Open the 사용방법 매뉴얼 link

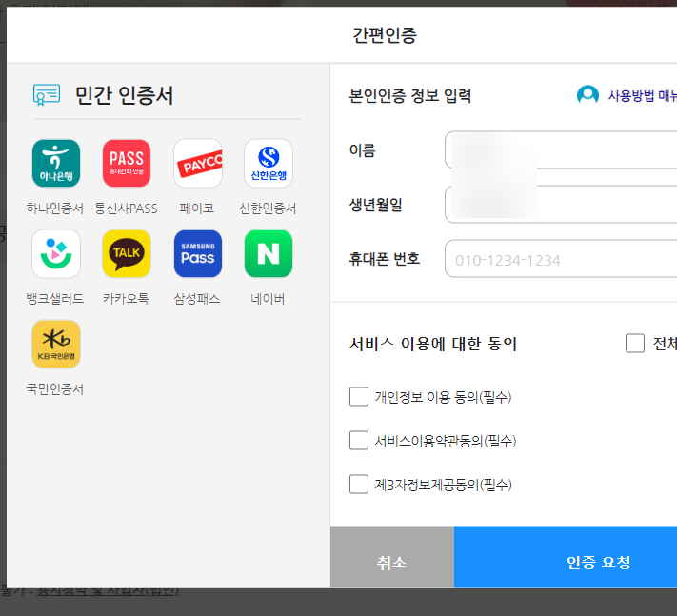(642, 95)
